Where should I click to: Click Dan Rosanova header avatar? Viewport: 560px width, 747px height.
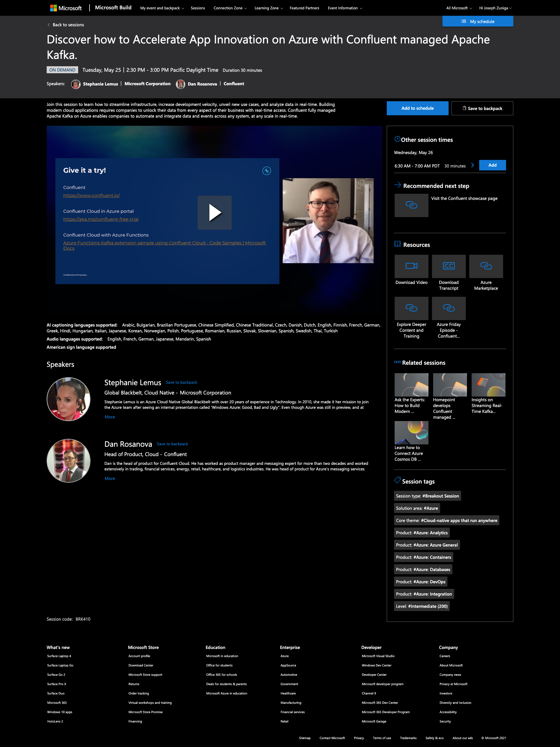point(181,84)
